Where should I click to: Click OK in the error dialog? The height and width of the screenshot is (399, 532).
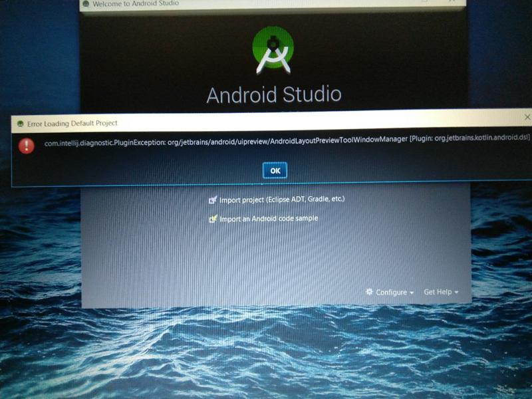point(275,170)
